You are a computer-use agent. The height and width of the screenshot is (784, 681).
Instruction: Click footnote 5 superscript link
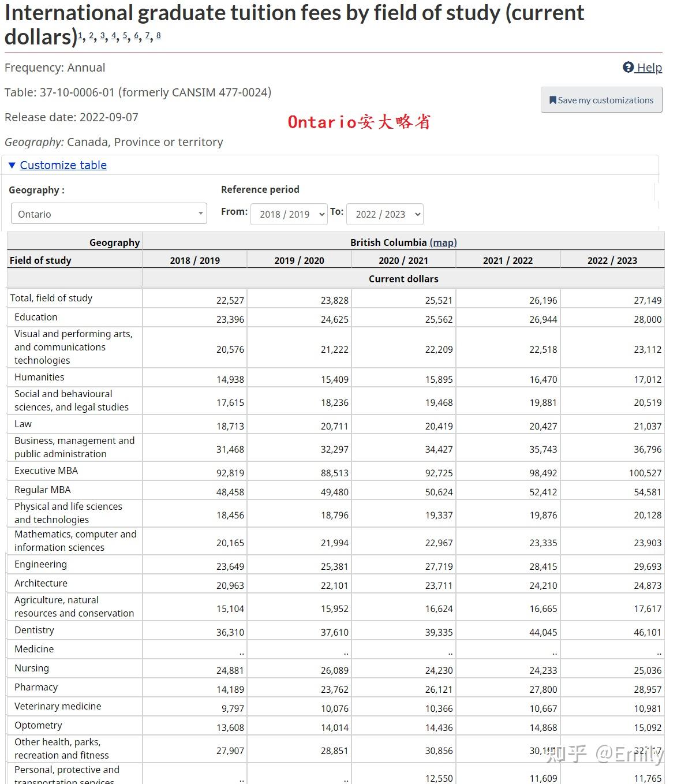[x=125, y=36]
